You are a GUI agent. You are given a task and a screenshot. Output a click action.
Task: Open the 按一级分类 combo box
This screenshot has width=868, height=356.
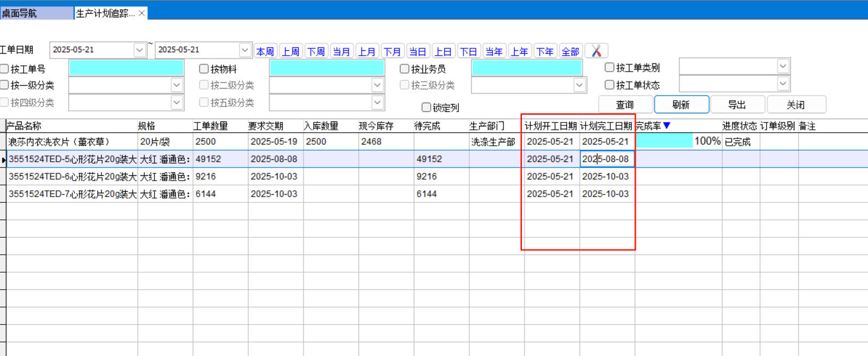pos(176,85)
